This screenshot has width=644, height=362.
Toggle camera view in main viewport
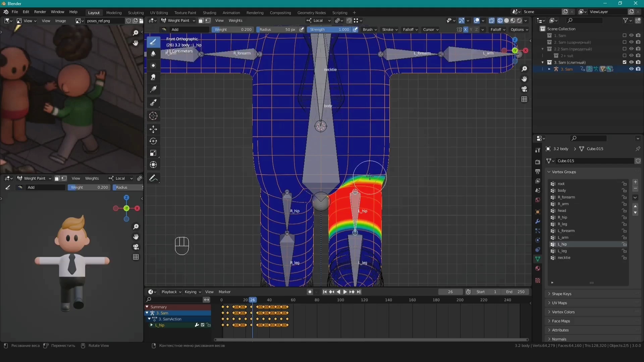524,89
